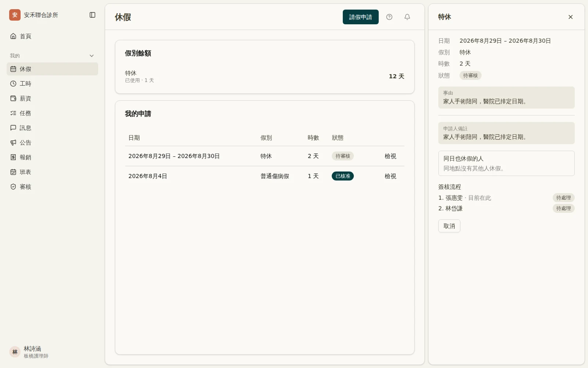The width and height of the screenshot is (588, 368).
Task: Click the 事由 reason box
Action: (x=506, y=98)
